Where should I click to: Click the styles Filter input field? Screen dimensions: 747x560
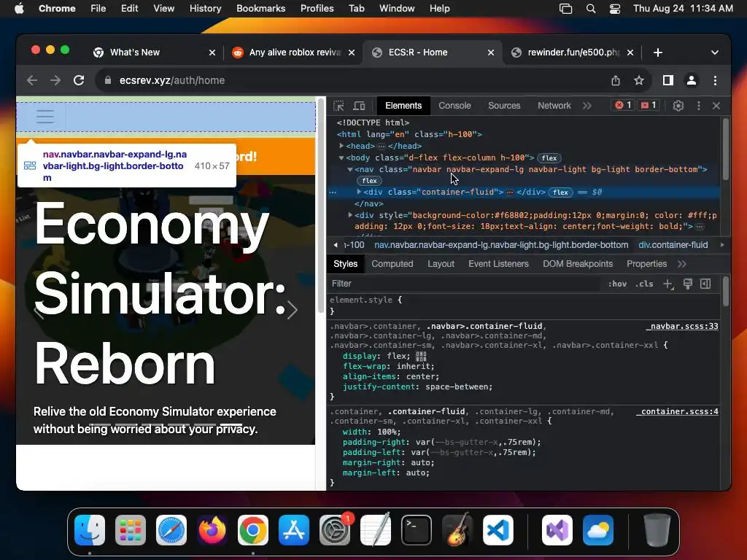point(465,284)
